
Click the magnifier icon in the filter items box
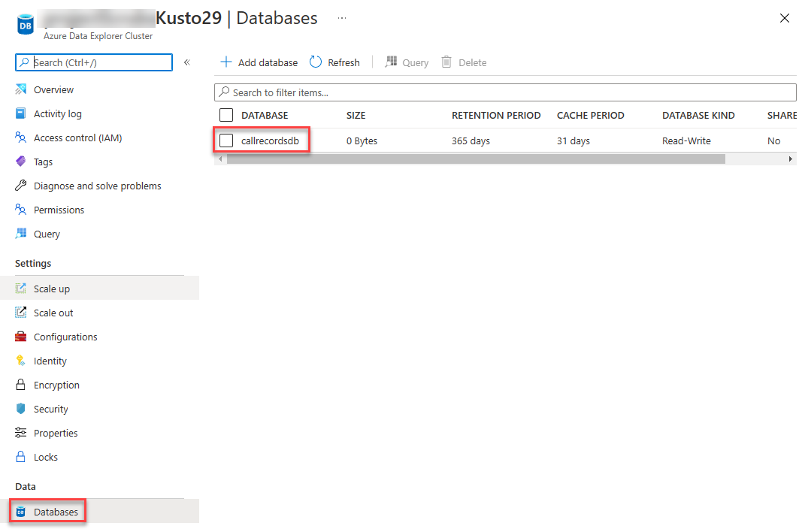pos(224,92)
